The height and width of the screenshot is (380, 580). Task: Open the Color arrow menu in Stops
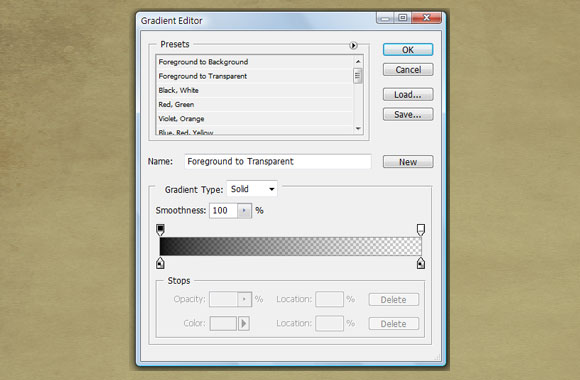[244, 323]
